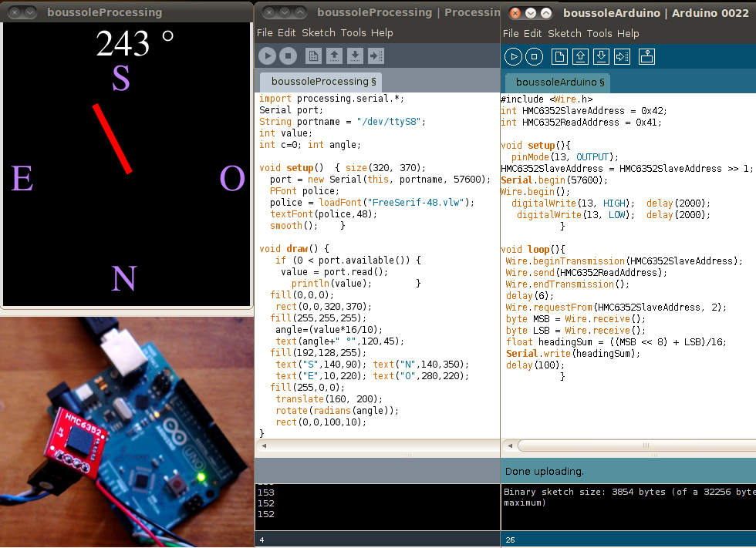The height and width of the screenshot is (548, 756).
Task: Open Help menu in the Arduino window
Action: [628, 33]
